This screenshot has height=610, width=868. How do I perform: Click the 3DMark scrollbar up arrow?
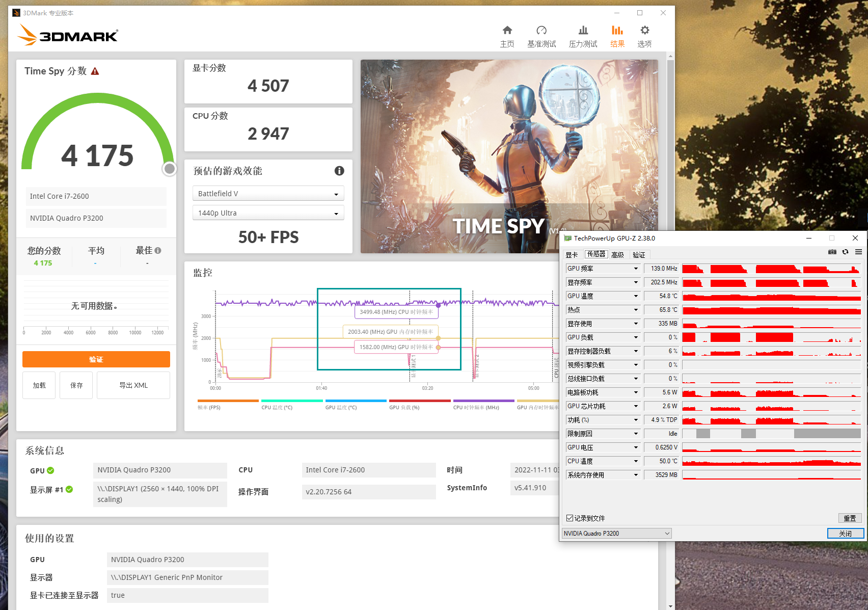pos(670,56)
